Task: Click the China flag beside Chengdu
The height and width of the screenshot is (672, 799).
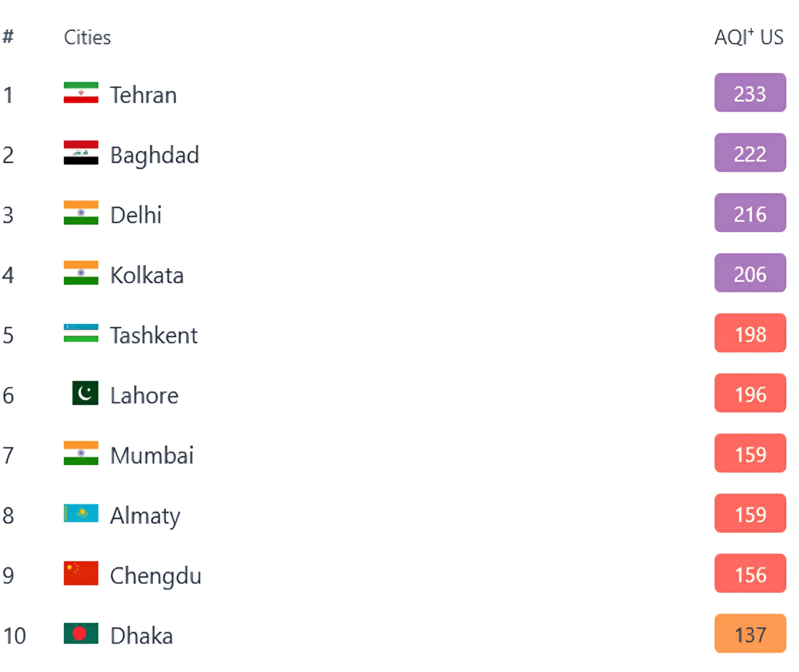Action: point(81,573)
